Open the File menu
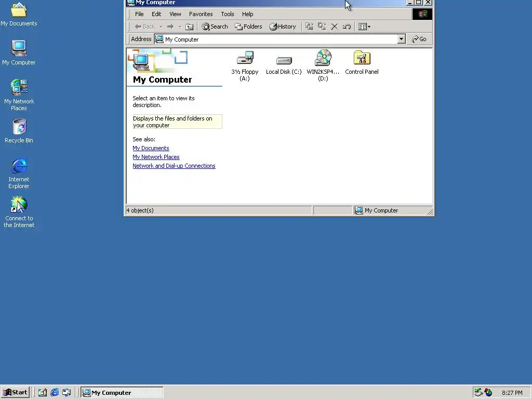Viewport: 532px width, 399px height. point(139,14)
